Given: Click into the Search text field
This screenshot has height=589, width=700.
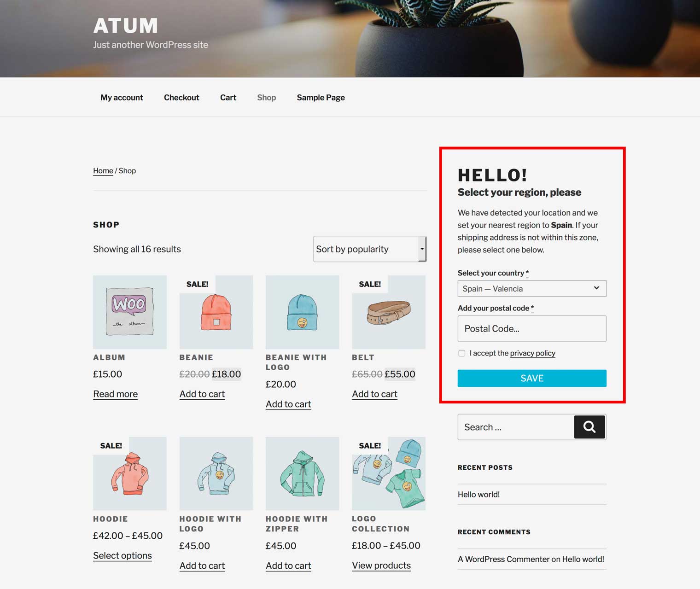Looking at the screenshot, I should click(516, 427).
